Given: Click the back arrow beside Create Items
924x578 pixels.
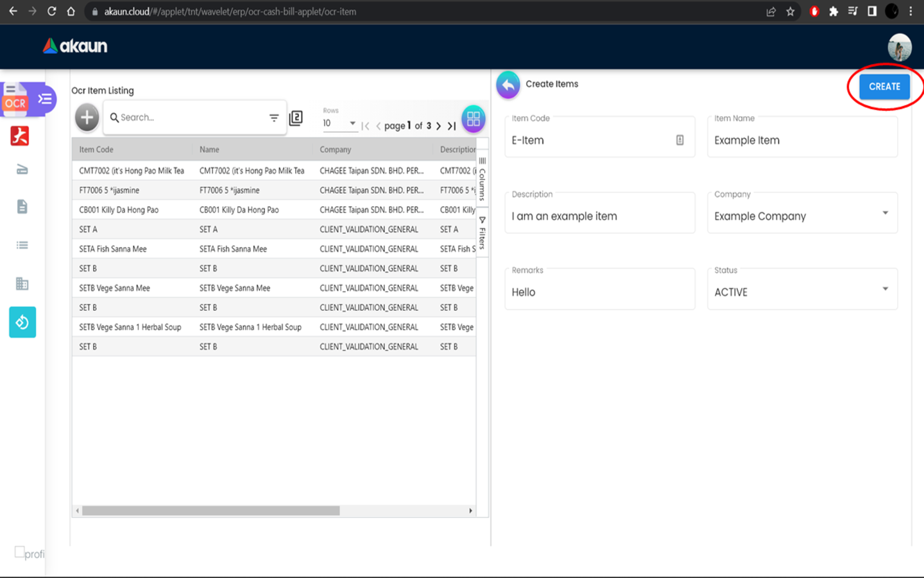Looking at the screenshot, I should (508, 85).
